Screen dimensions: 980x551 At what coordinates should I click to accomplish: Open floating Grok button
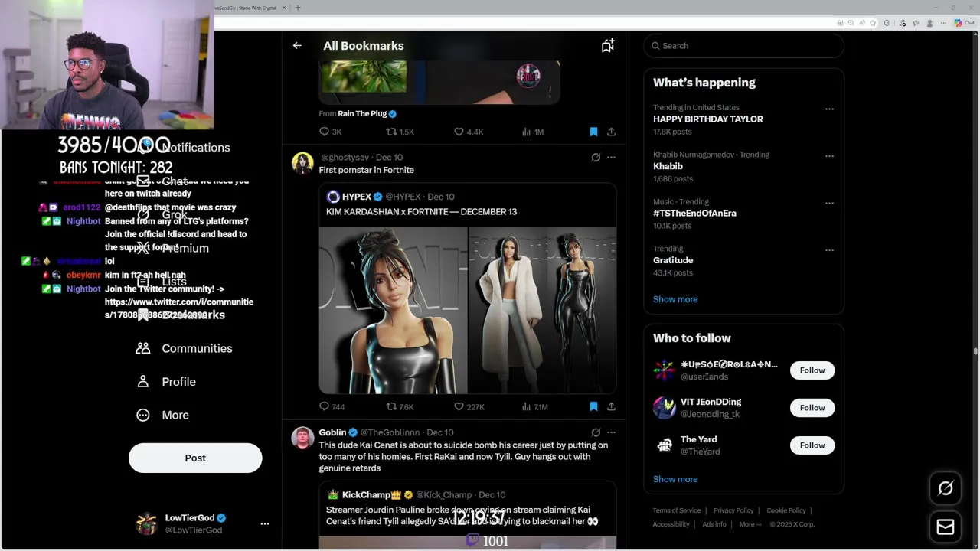tap(946, 488)
